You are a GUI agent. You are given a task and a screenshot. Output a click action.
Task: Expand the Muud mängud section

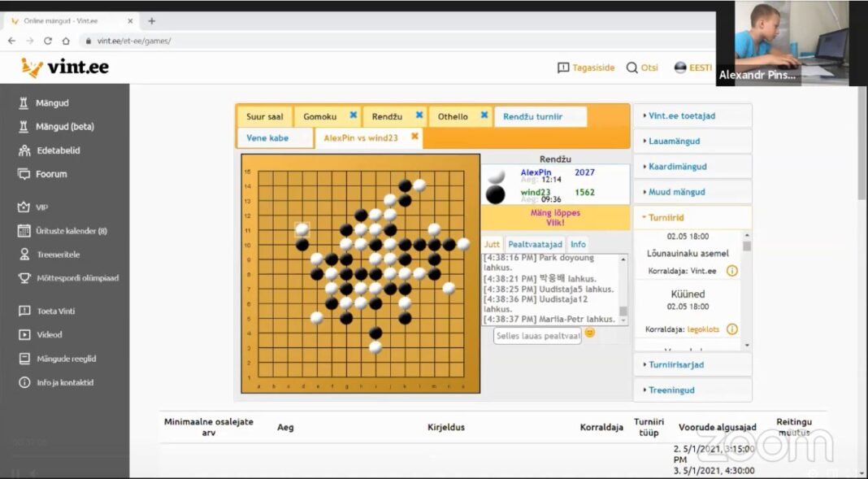click(692, 192)
